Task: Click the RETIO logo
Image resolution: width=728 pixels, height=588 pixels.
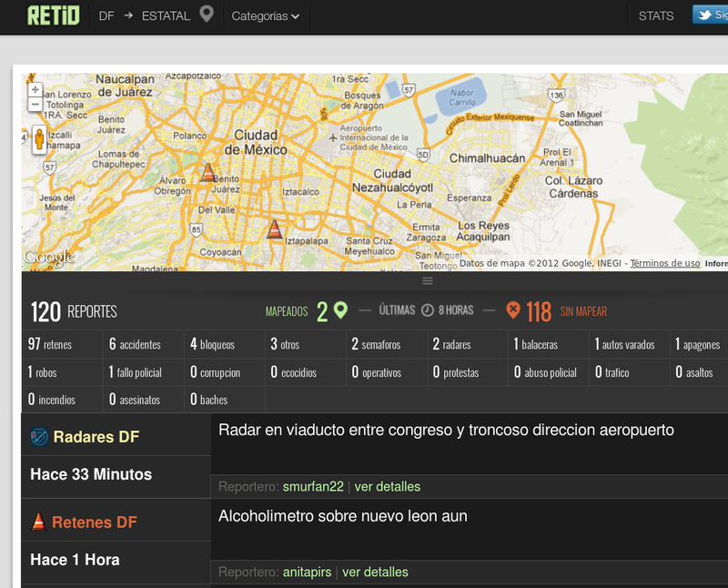Action: point(54,15)
